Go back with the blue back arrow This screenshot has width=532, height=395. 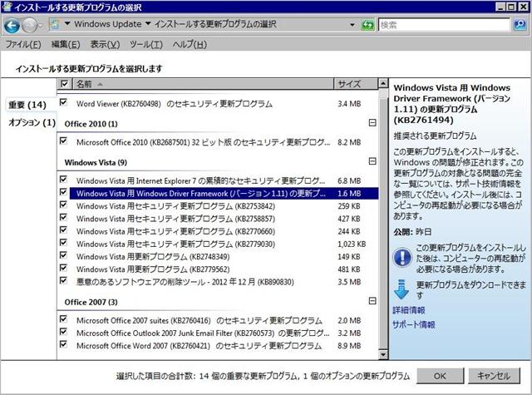(12, 26)
